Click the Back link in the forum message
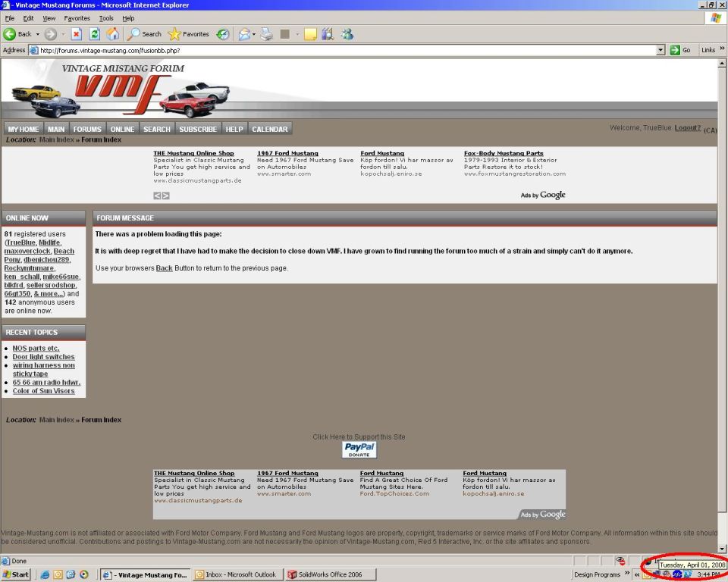Viewport: 728px width, 582px height. (165, 268)
